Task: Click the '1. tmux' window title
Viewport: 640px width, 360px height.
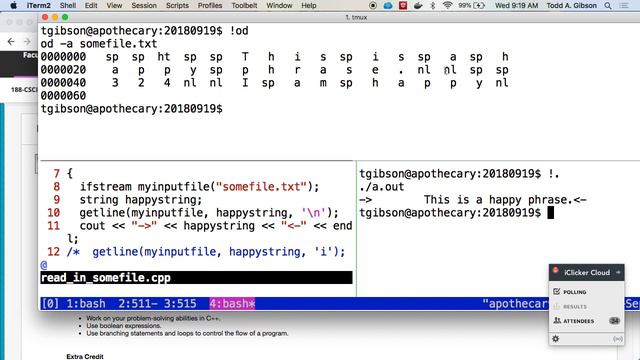Action: click(356, 17)
